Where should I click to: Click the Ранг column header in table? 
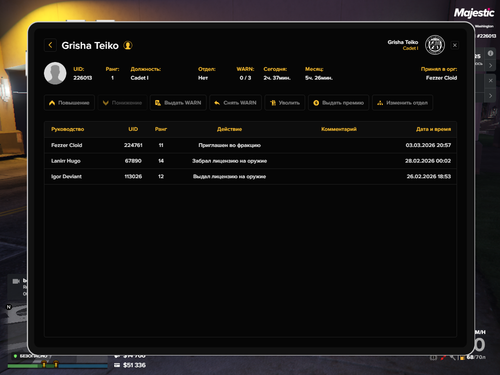click(x=161, y=129)
